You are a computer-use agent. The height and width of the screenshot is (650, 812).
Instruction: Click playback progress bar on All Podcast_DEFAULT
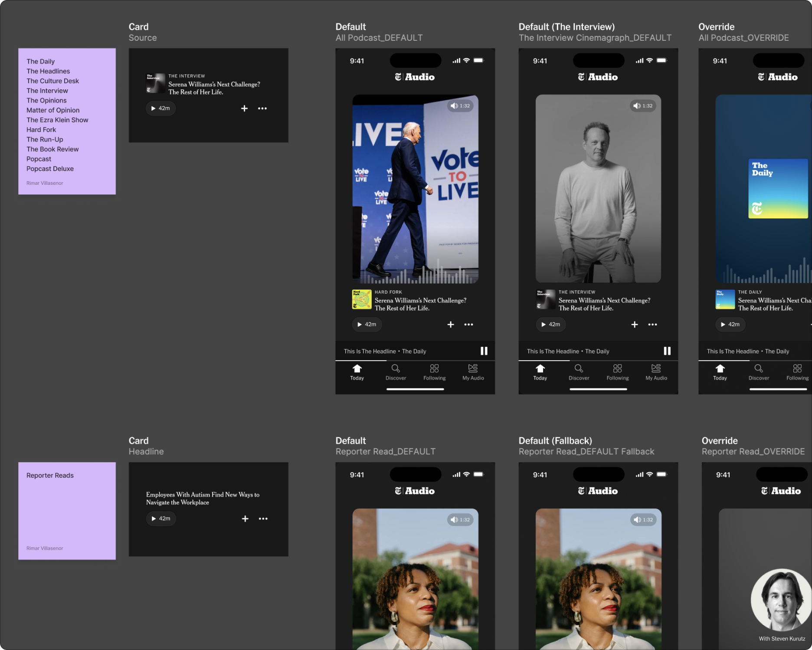coord(415,361)
